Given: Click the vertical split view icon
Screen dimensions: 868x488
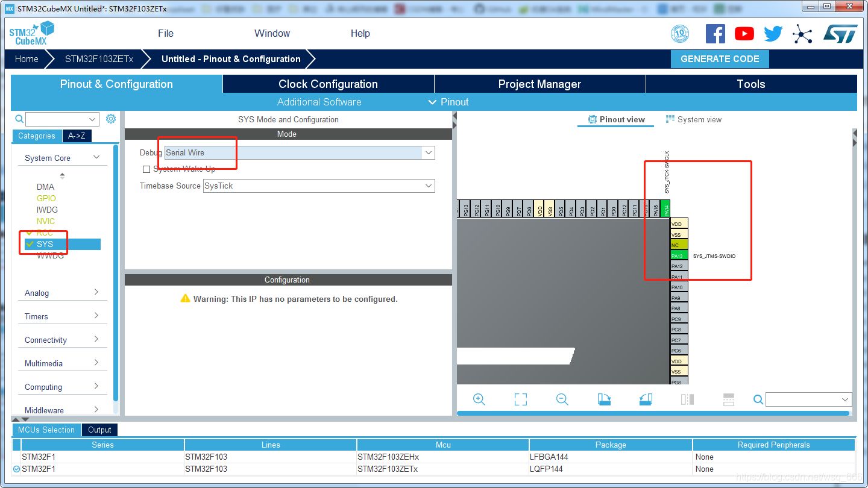Looking at the screenshot, I should (687, 399).
